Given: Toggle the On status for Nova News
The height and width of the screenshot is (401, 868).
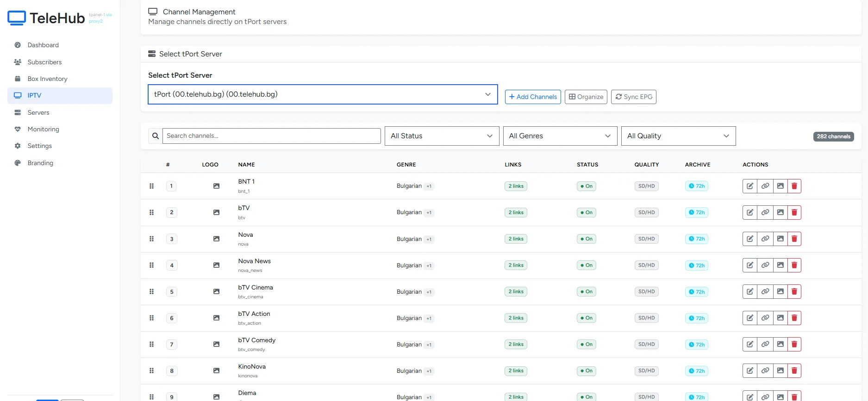Looking at the screenshot, I should [587, 265].
